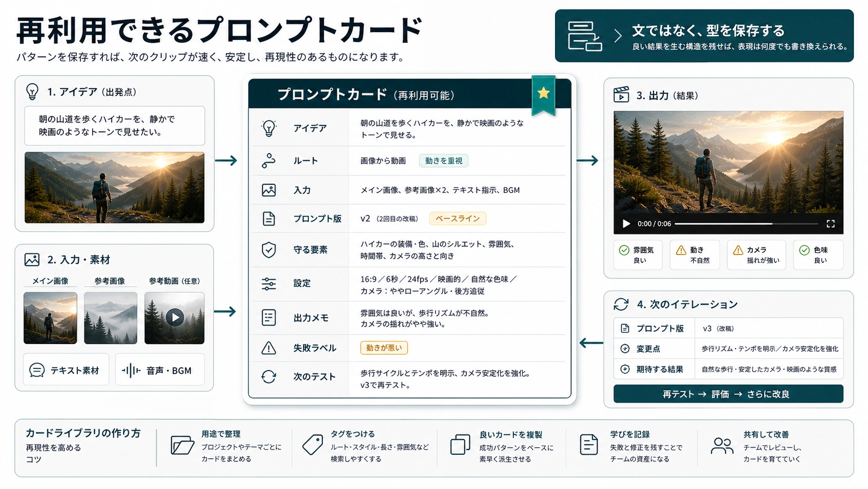
Task: Click the document icon beside 学びを記録
Action: pyautogui.click(x=589, y=445)
